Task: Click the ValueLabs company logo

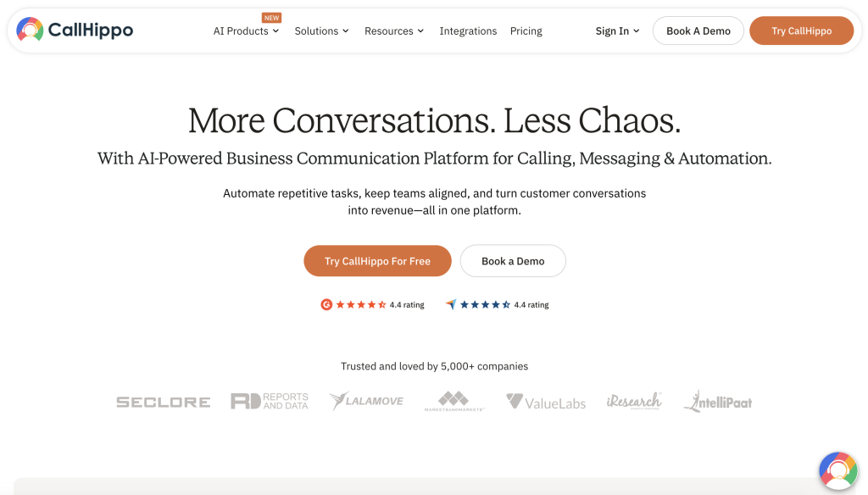Action: pos(546,402)
